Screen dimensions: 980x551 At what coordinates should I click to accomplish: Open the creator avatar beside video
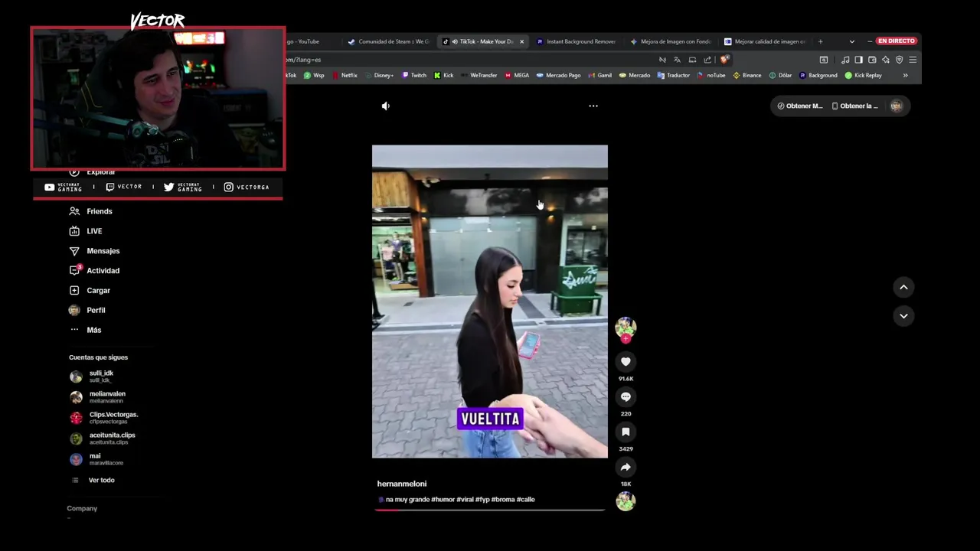pos(626,327)
